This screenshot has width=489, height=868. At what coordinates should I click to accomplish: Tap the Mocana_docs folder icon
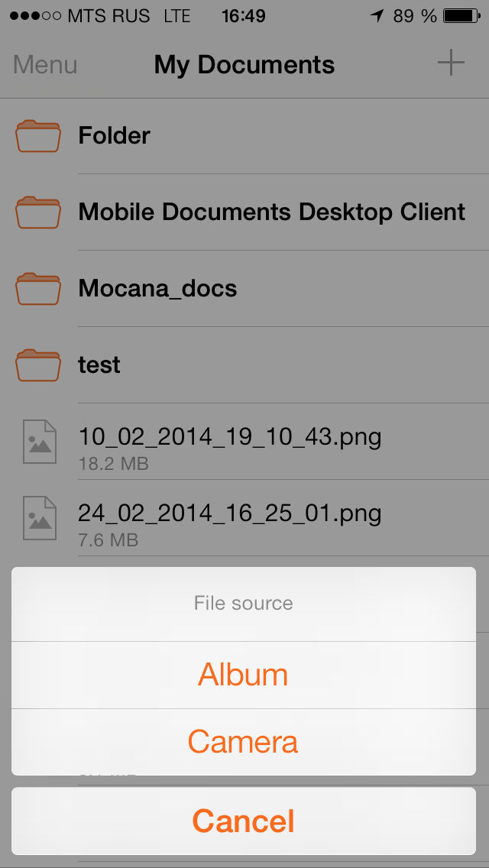[x=38, y=288]
